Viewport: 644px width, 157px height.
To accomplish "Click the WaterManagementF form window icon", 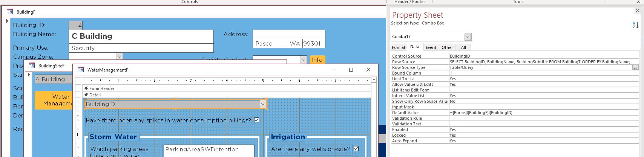I will [81, 70].
